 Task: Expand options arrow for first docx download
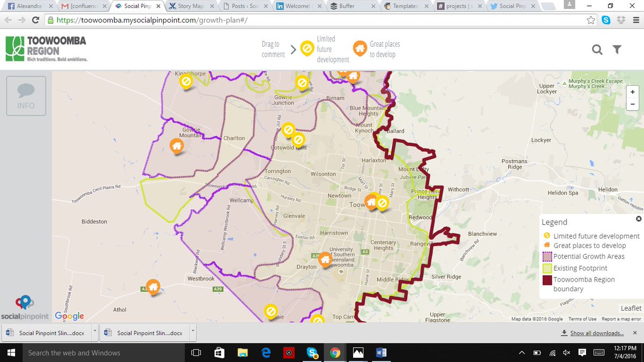point(95,332)
